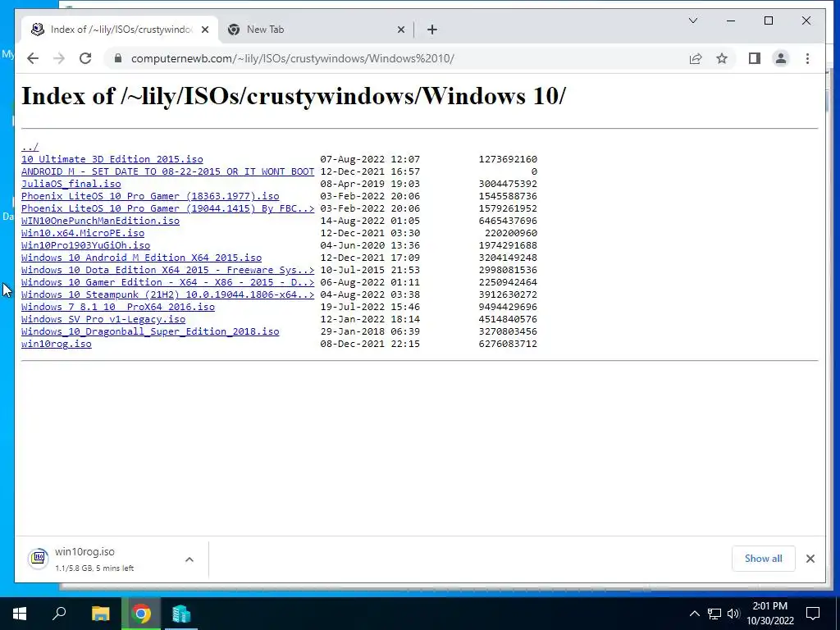Download Win10Pro1903YuGiOh.iso
This screenshot has height=630, width=840.
point(85,245)
